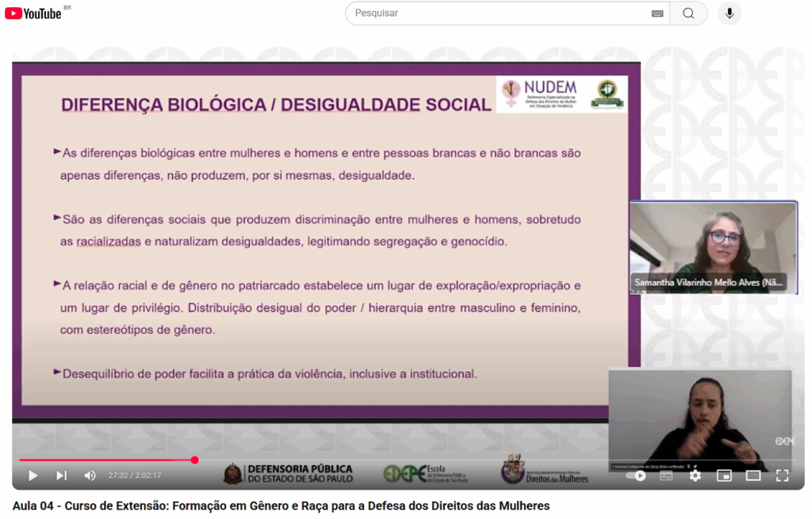Click inside the Pesquisar search field
The width and height of the screenshot is (812, 519).
(x=500, y=13)
